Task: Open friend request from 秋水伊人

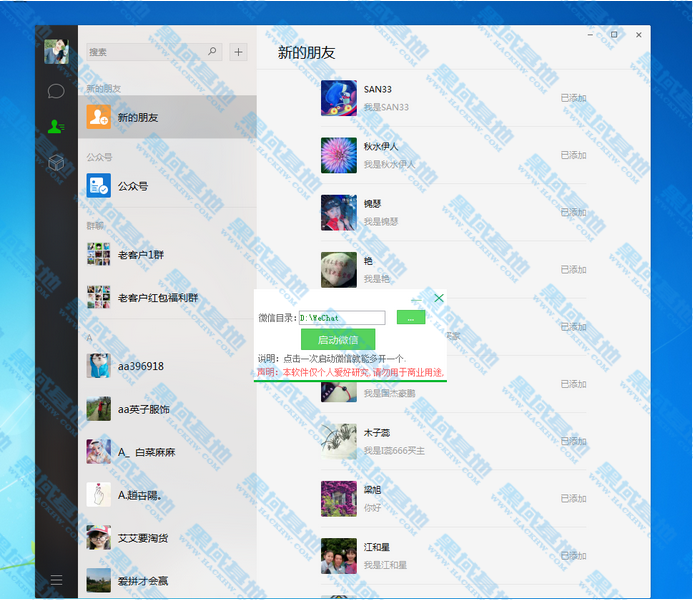Action: (x=453, y=155)
